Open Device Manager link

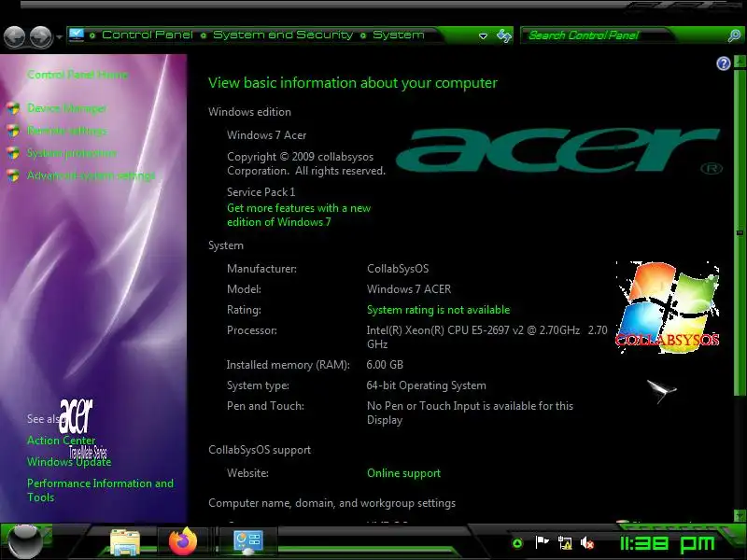point(67,108)
